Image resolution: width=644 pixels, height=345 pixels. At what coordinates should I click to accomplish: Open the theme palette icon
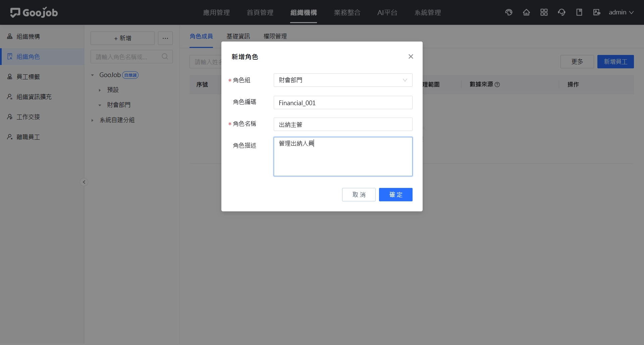click(509, 12)
